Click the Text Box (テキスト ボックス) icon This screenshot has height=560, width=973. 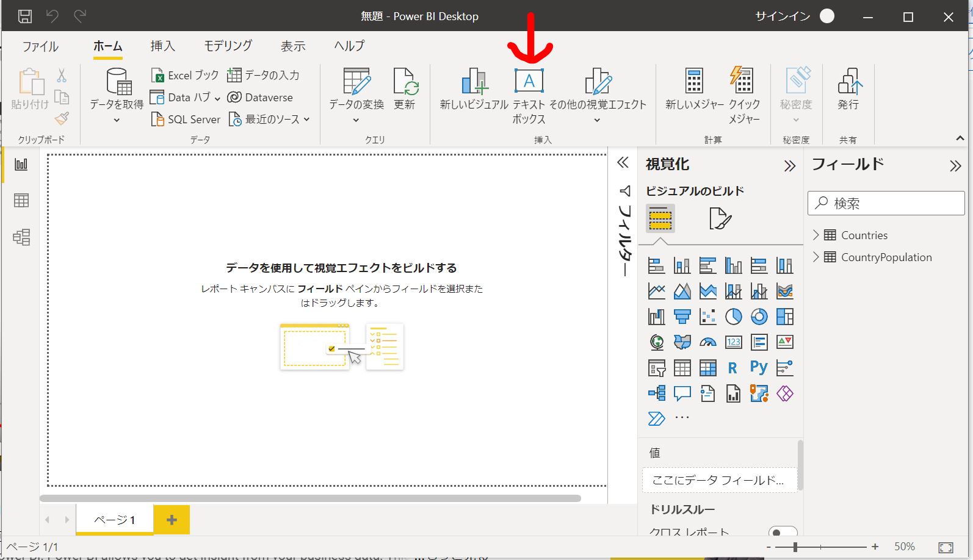coord(529,81)
